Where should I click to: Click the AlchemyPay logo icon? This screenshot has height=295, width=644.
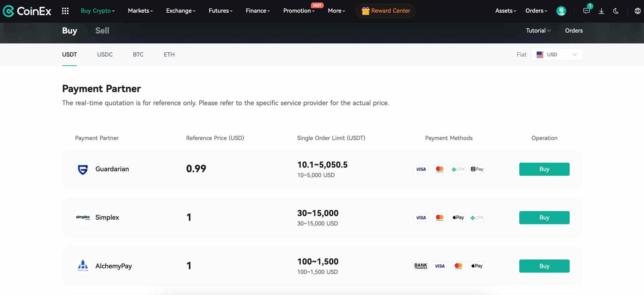(83, 266)
